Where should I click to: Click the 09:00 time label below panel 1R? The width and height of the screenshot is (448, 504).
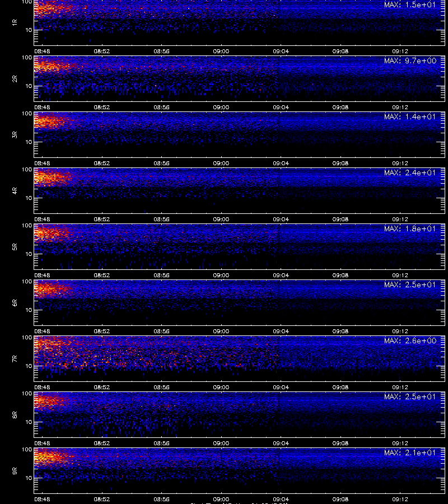tap(221, 52)
